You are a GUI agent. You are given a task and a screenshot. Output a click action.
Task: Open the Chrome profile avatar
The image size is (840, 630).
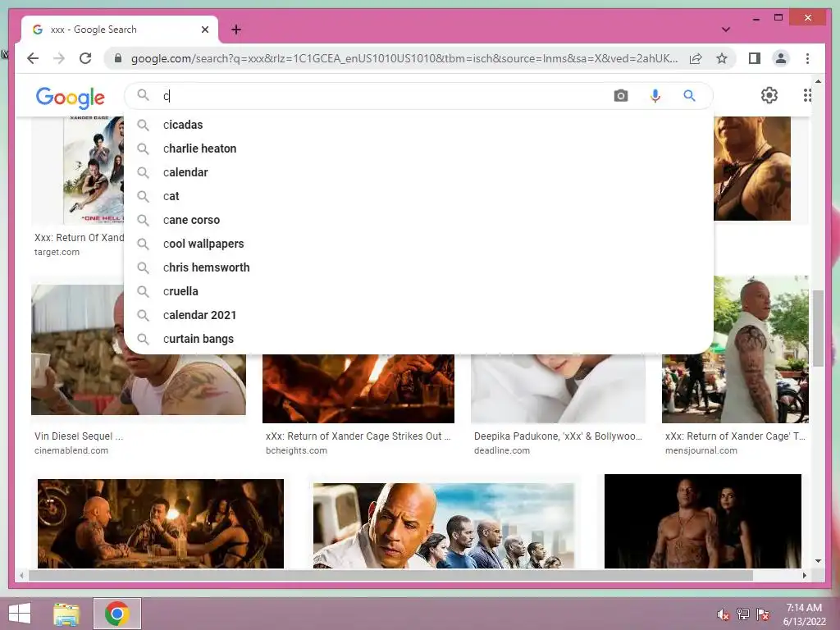pyautogui.click(x=781, y=58)
